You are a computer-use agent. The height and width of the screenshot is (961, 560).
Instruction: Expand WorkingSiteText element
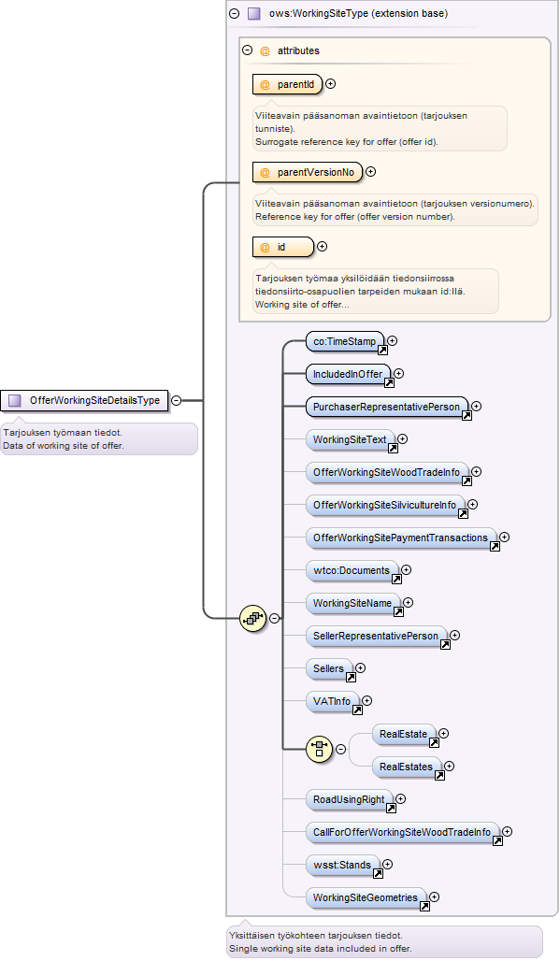pyautogui.click(x=403, y=438)
